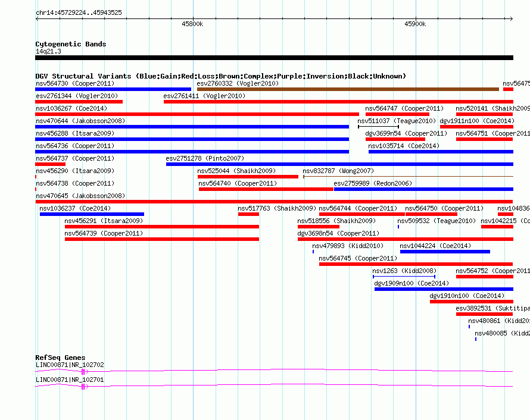Click the red nsv564740 loss bar
The width and height of the screenshot is (530, 420).
[x=266, y=189]
